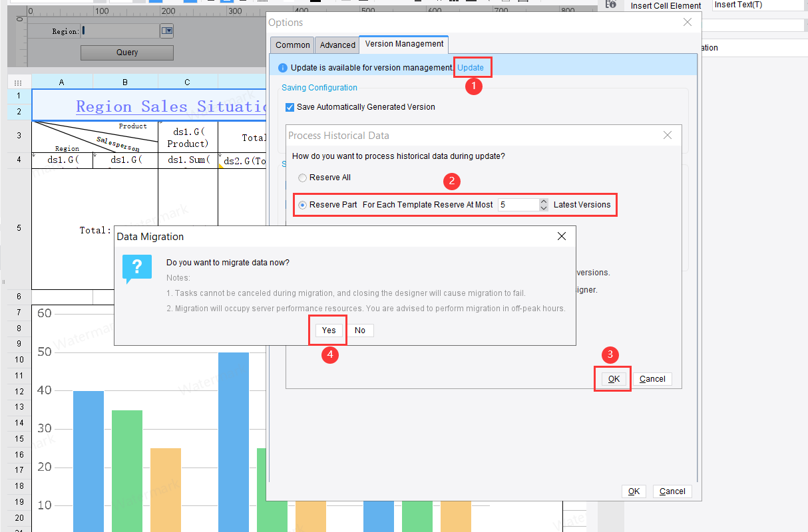This screenshot has height=532, width=808.
Task: Click the Region parameter input field
Action: 120,31
